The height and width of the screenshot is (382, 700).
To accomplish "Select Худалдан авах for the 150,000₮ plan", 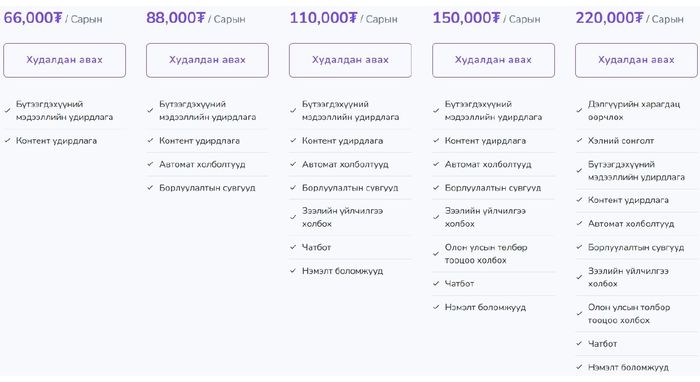I will click(x=493, y=60).
